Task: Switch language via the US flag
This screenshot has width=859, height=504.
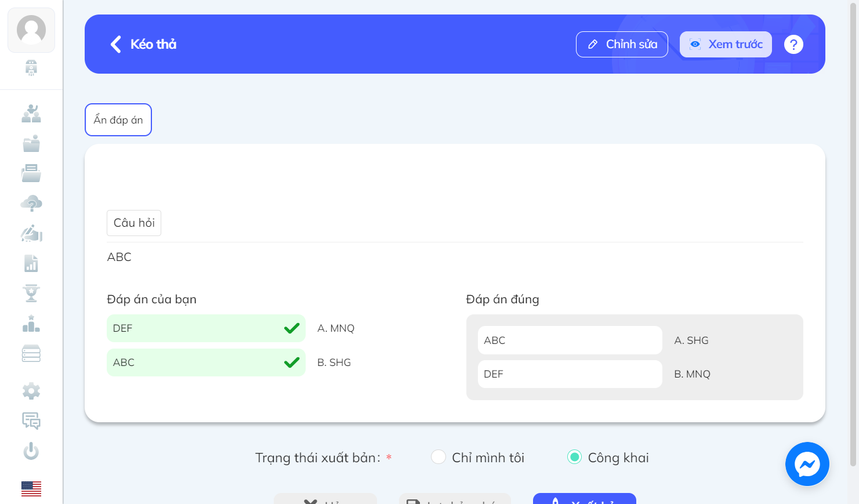Action: [31, 489]
